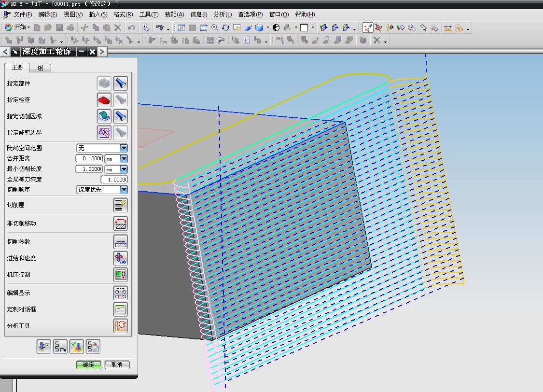Open the Cutting Parameters (切削参数) icon
The height and width of the screenshot is (392, 543).
121,242
